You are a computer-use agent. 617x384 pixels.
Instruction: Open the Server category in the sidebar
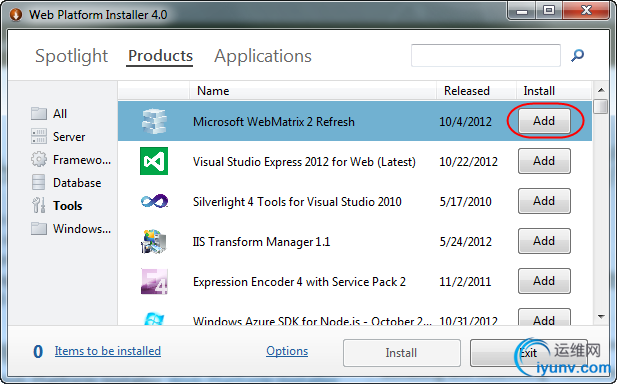coord(59,137)
